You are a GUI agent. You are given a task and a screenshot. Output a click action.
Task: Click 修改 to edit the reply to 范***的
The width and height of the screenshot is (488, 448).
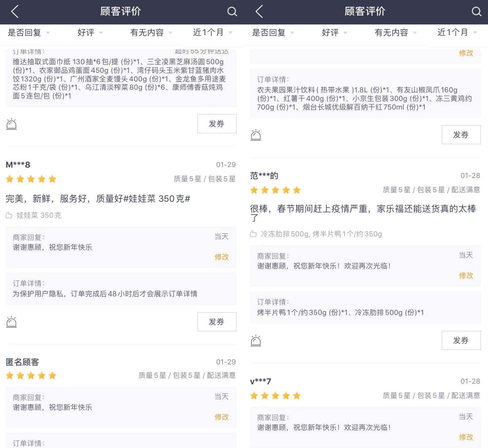(466, 276)
